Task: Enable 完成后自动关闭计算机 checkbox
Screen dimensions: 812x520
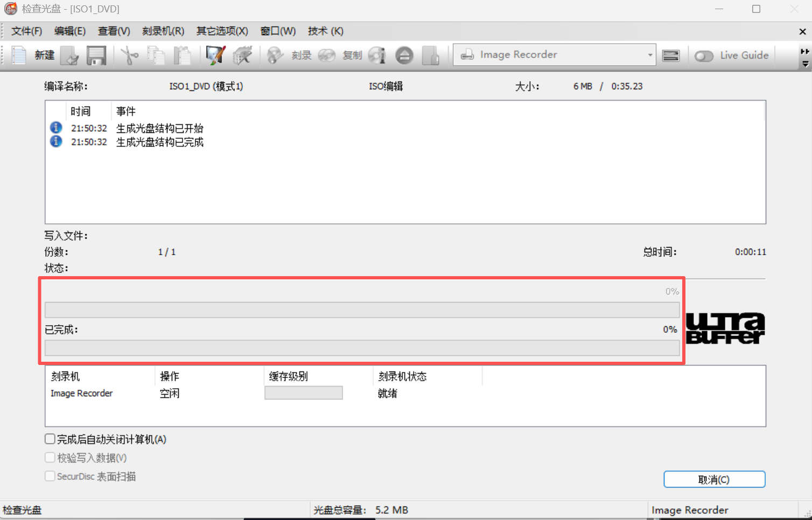Action: click(x=50, y=439)
